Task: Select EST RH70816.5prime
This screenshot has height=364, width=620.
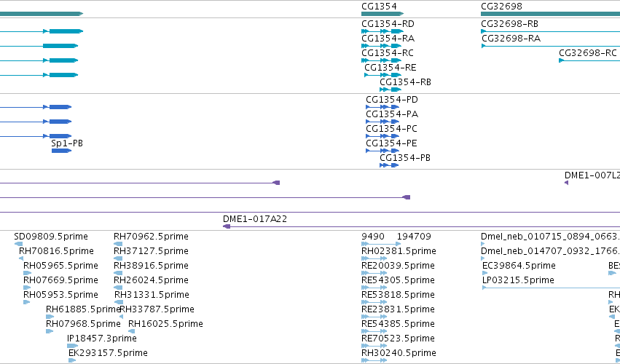Action: pyautogui.click(x=21, y=258)
